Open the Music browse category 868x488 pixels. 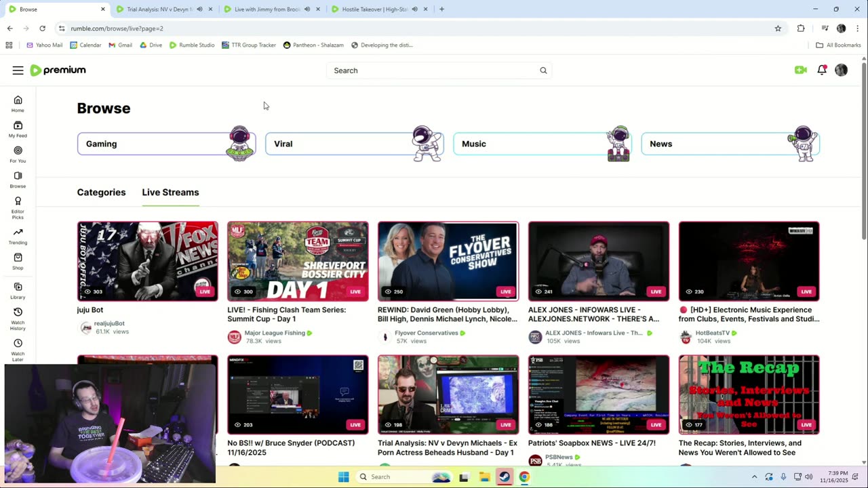pyautogui.click(x=542, y=144)
